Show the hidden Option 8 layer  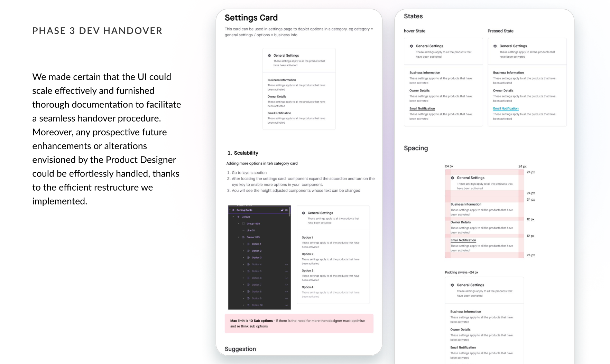click(286, 291)
